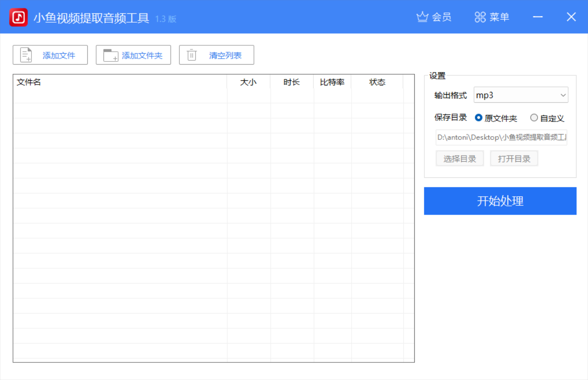
Task: Click the crown membership icon
Action: point(422,17)
